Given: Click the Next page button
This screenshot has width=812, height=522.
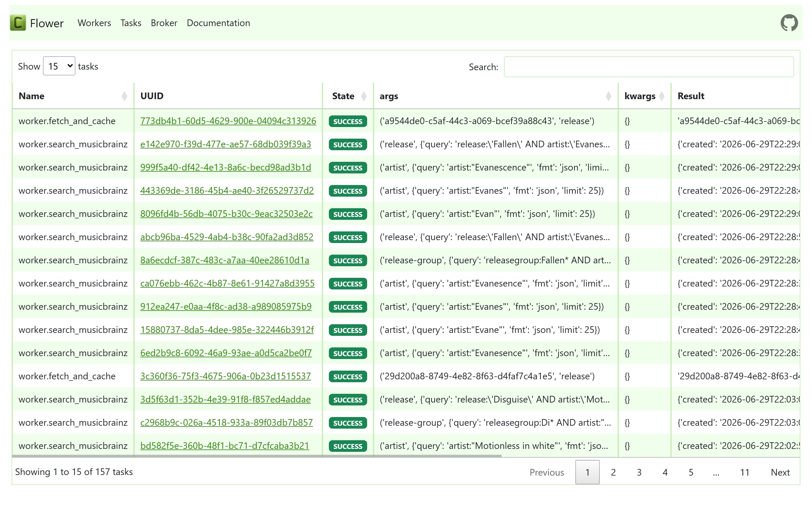Looking at the screenshot, I should 780,472.
